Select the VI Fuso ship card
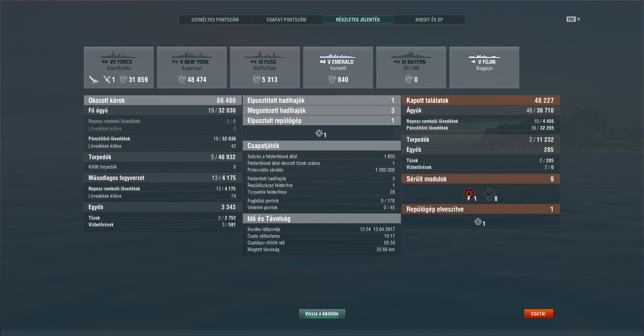 pyautogui.click(x=265, y=67)
